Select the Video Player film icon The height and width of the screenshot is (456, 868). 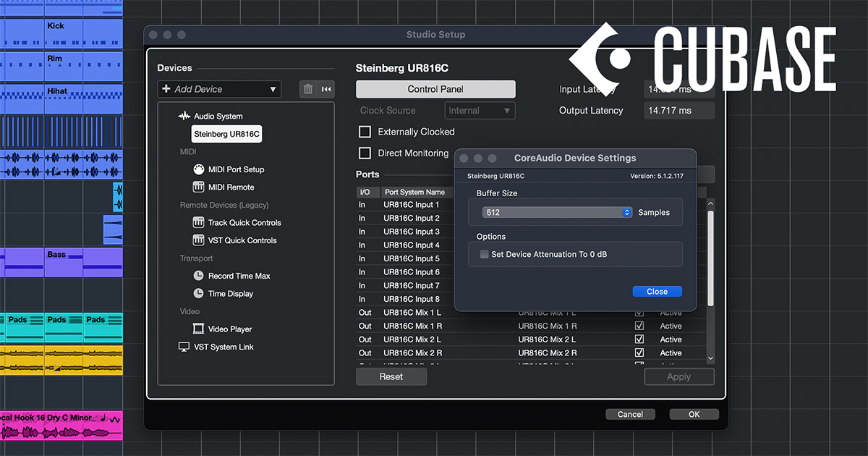[197, 329]
